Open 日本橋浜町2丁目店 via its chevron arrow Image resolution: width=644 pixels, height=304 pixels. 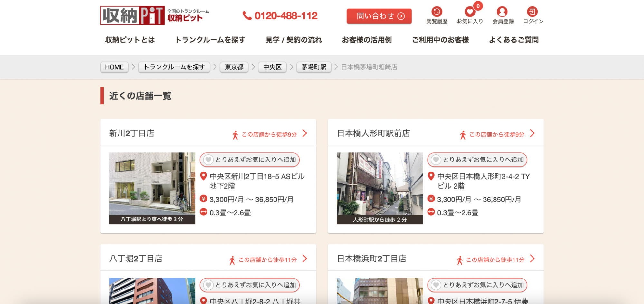(532, 259)
